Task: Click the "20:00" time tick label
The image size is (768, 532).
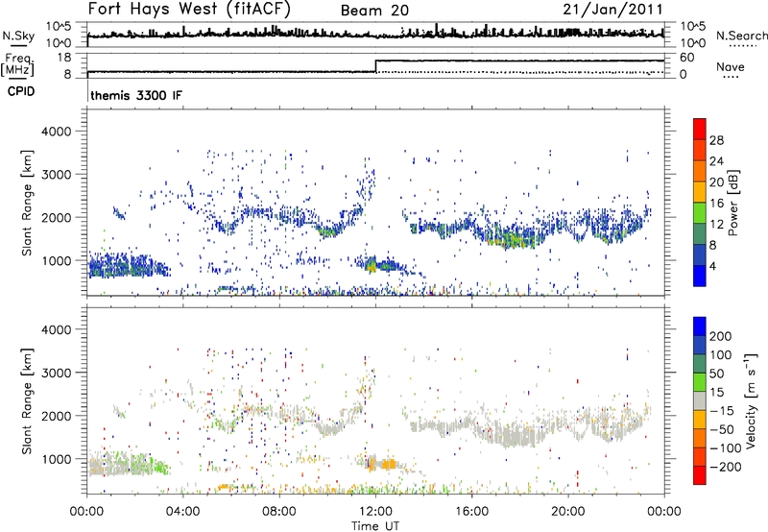Action: point(568,512)
